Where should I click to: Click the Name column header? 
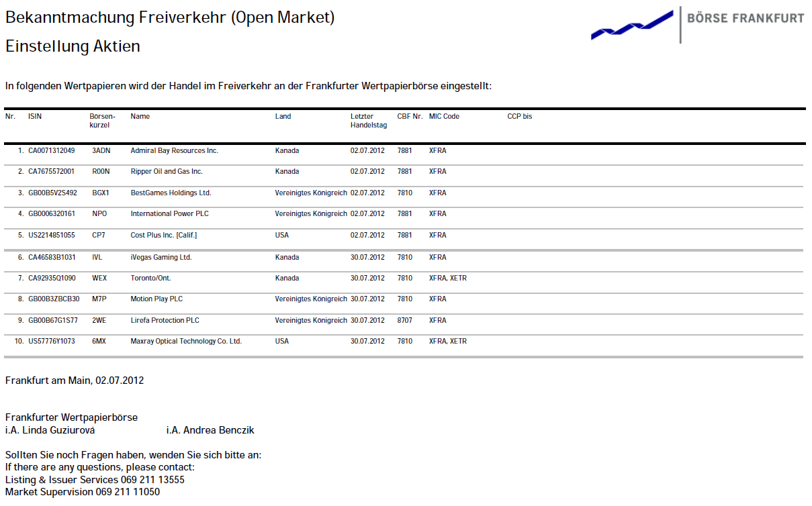pyautogui.click(x=140, y=115)
